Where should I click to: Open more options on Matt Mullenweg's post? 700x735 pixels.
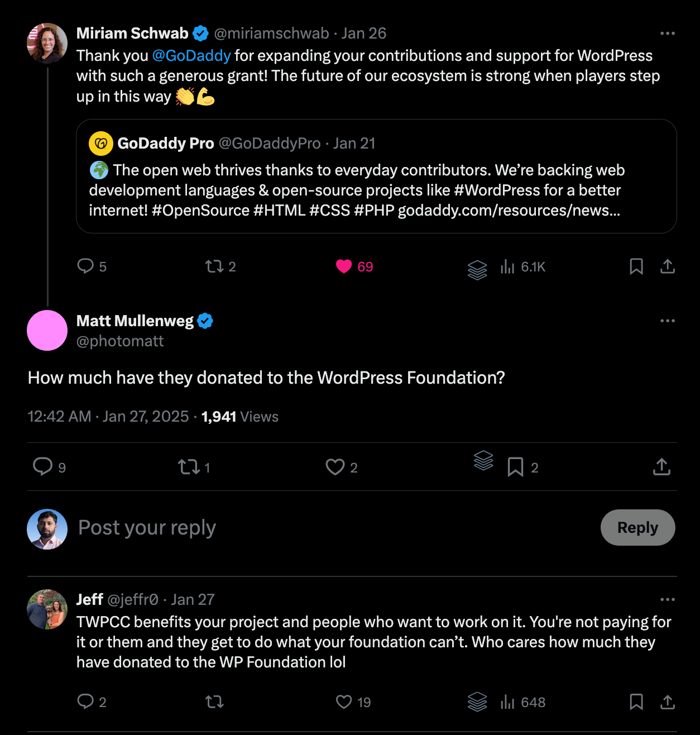tap(667, 321)
